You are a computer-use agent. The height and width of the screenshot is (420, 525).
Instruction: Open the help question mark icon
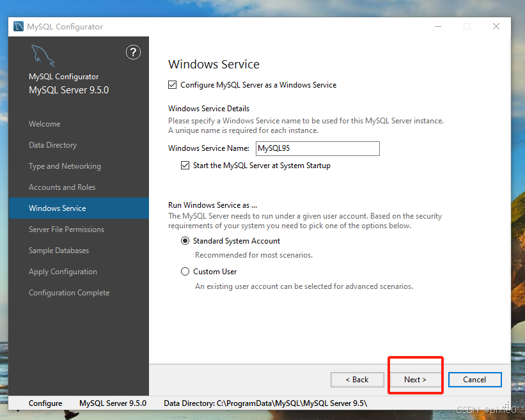(133, 52)
